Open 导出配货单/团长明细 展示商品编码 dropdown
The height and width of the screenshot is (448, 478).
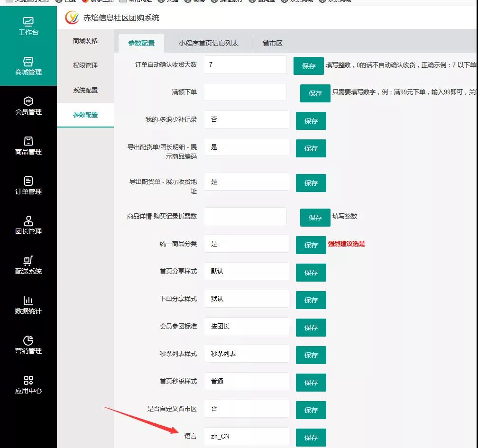click(x=247, y=147)
